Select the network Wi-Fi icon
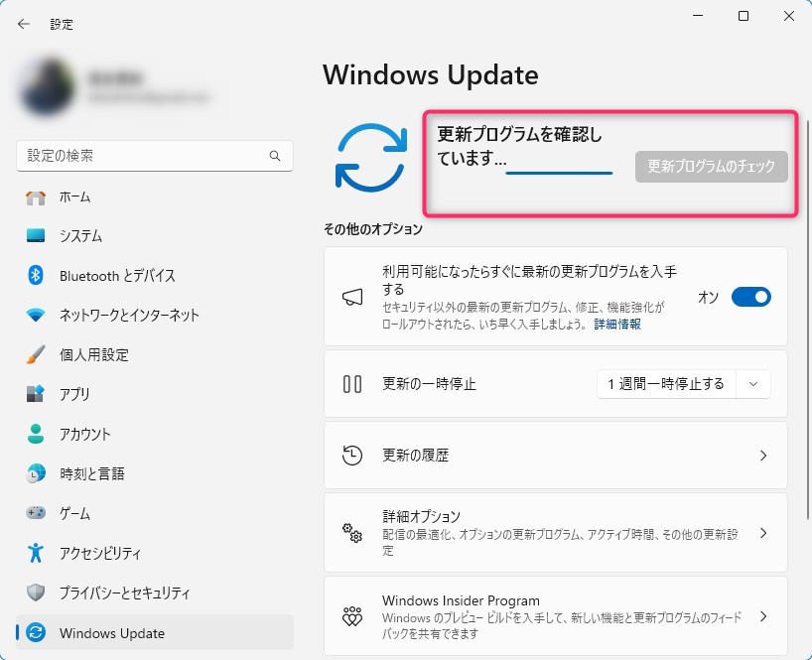 (36, 316)
